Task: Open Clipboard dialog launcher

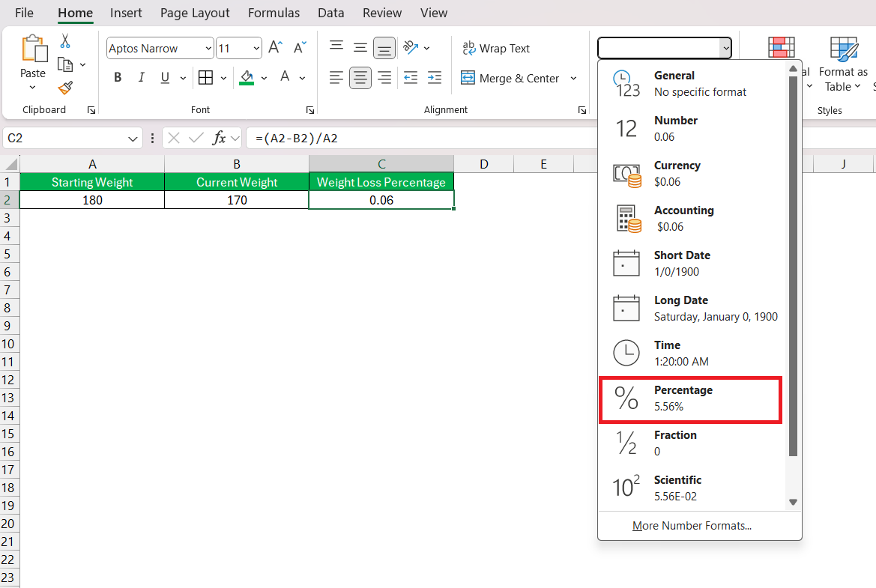Action: 91,111
